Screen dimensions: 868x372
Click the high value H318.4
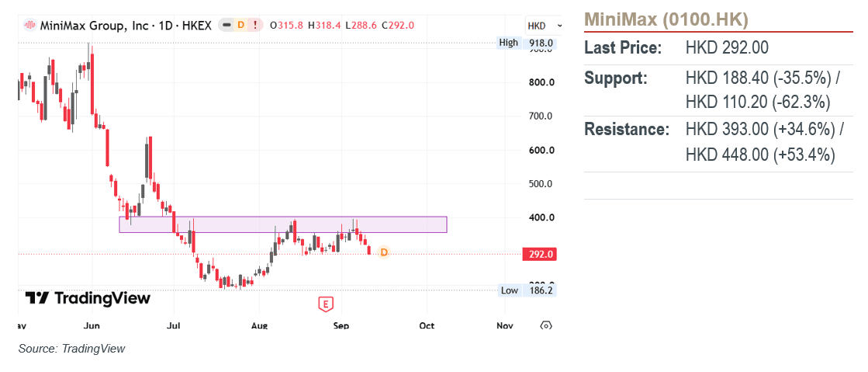[324, 25]
